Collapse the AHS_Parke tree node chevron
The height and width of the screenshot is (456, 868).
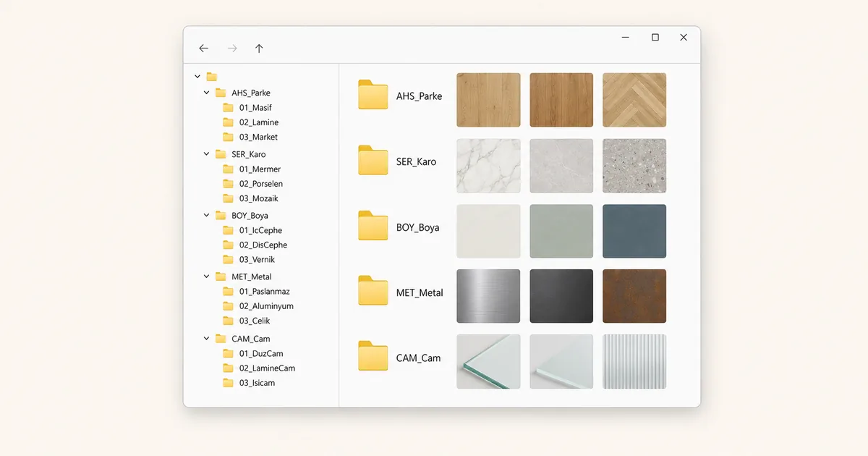point(207,93)
